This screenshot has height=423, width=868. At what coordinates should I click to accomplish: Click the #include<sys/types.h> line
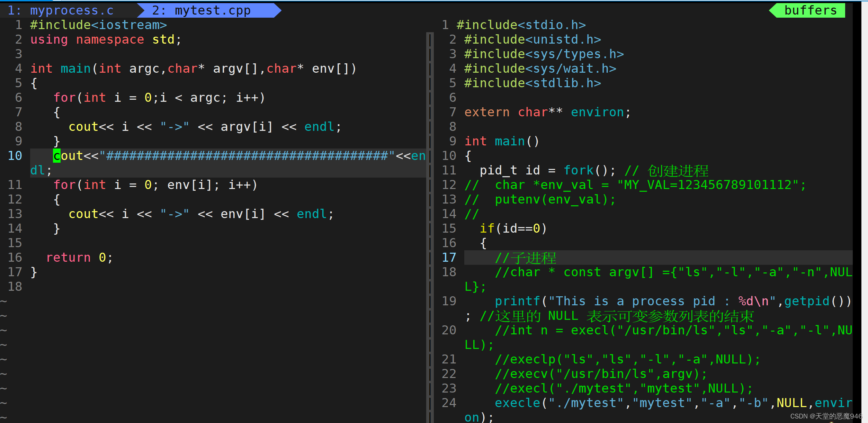544,54
